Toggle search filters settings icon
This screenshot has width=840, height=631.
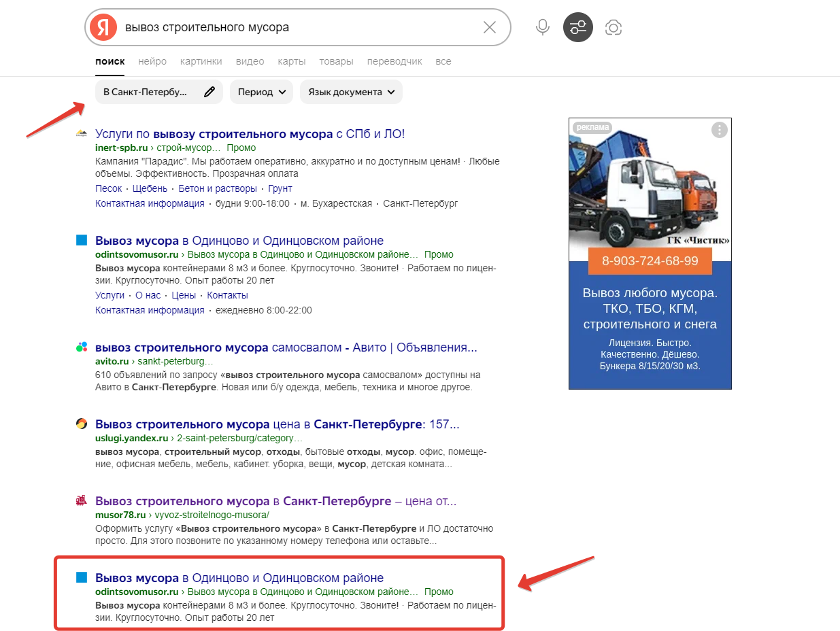click(x=578, y=27)
